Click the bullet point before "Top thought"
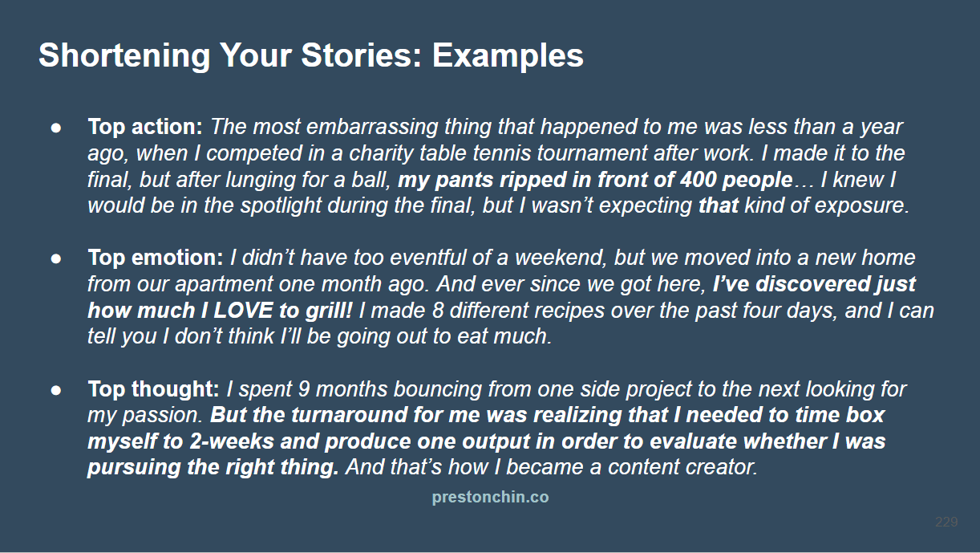Viewport: 980px width, 553px height. pyautogui.click(x=56, y=390)
